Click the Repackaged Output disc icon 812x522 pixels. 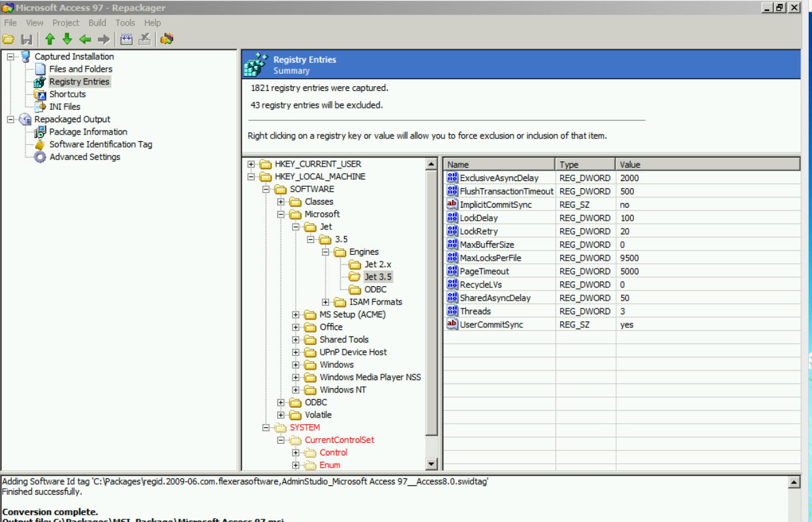(25, 120)
